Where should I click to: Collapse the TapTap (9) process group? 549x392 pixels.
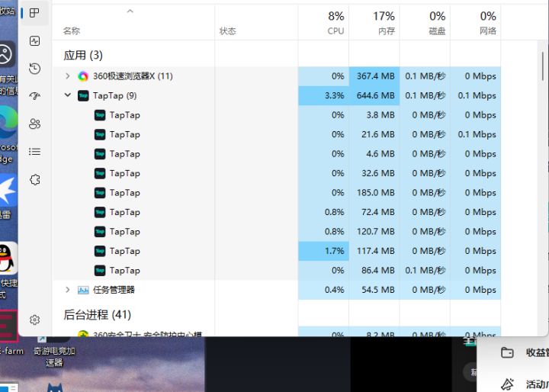point(68,95)
